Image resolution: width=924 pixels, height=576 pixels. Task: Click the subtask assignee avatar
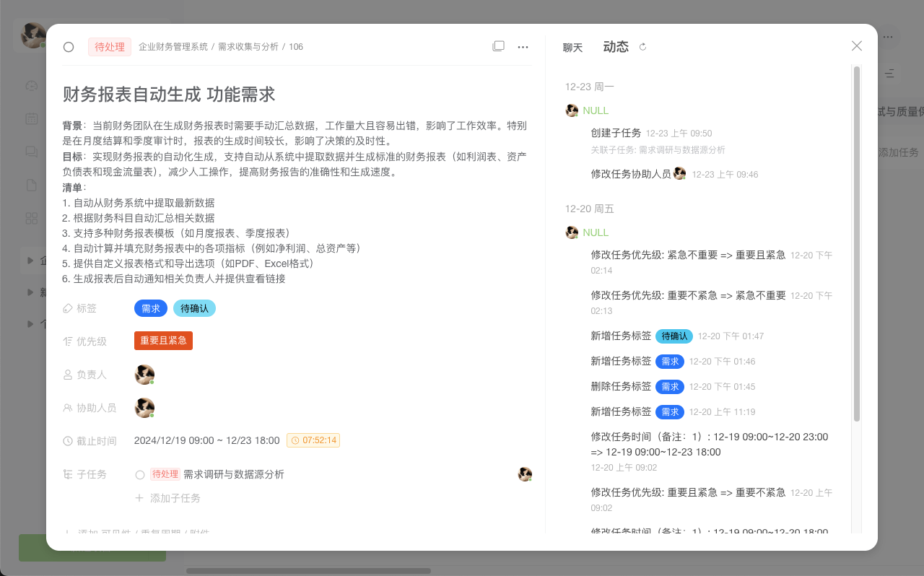[525, 474]
